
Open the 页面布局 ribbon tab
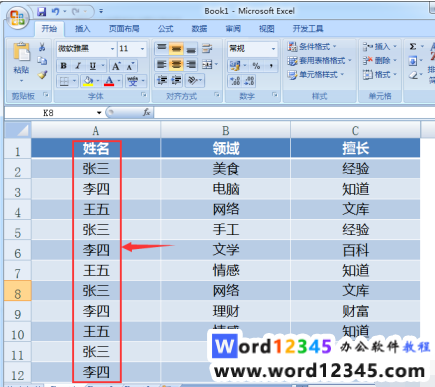pos(124,29)
